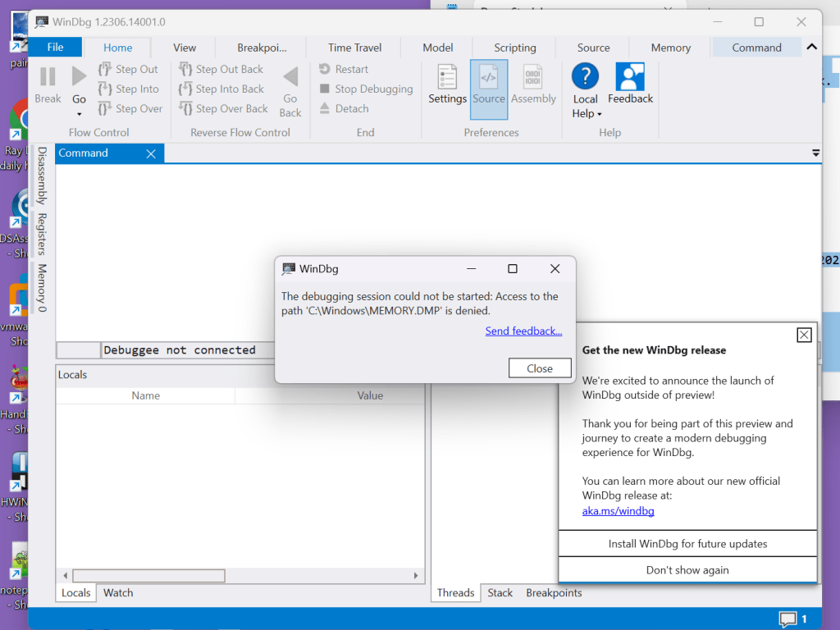
Task: Click the Locals scrollbar left arrow
Action: tap(66, 576)
